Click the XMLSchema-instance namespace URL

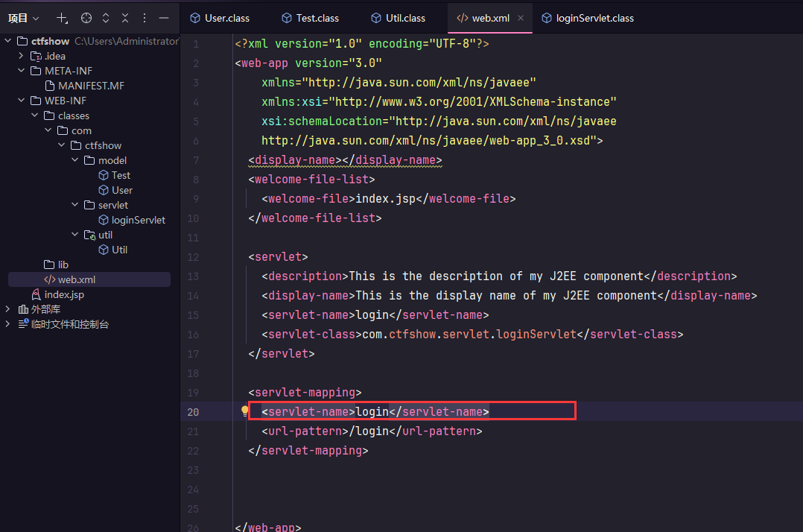click(x=472, y=102)
